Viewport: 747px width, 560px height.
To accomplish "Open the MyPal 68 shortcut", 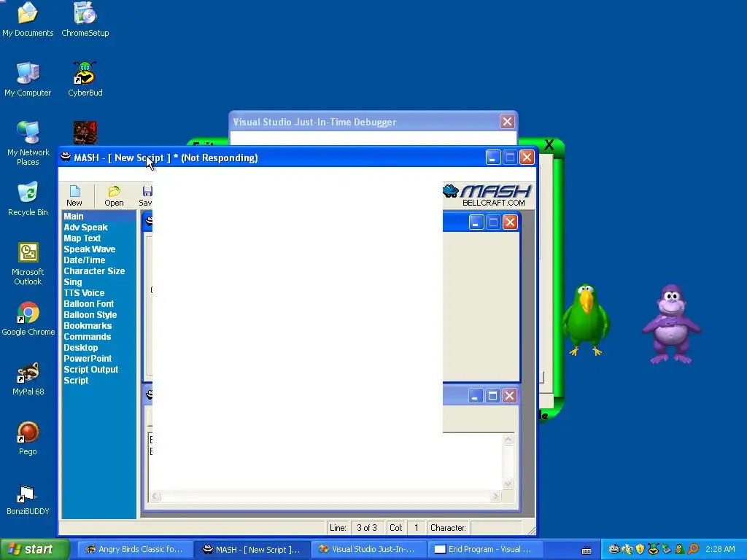I will [28, 378].
